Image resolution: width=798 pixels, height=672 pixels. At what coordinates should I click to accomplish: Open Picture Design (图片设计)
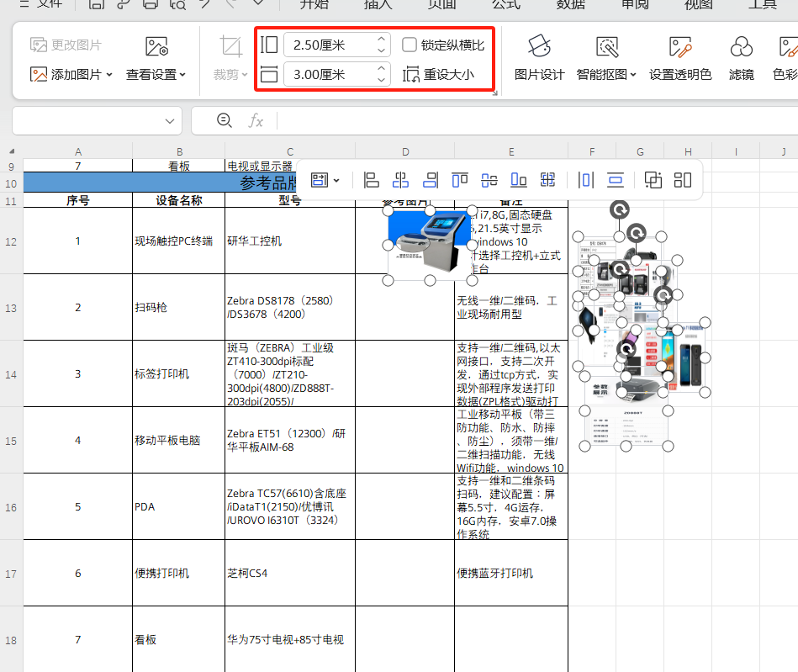tap(540, 57)
